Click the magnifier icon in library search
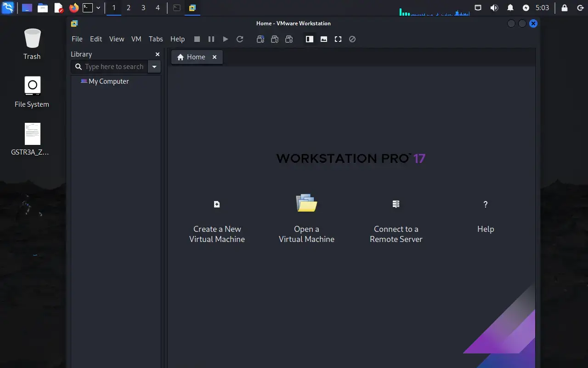 78,67
